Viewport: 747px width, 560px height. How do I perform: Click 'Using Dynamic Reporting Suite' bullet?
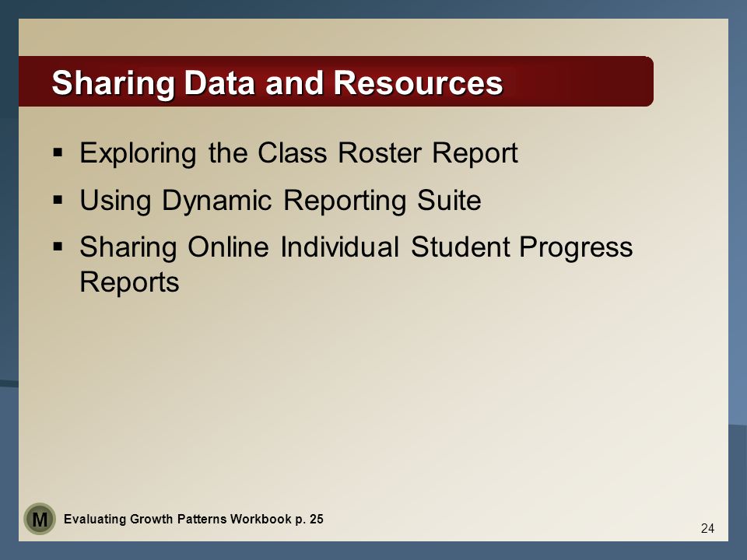point(280,200)
